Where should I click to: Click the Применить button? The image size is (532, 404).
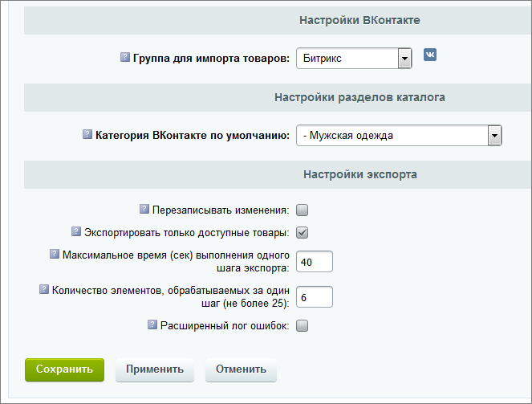click(155, 369)
